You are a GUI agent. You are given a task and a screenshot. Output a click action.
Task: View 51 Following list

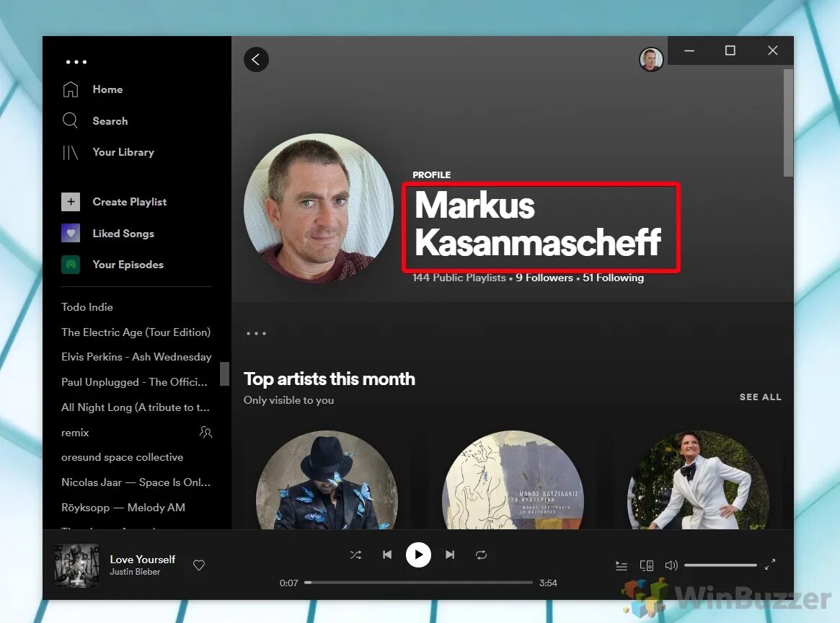[x=614, y=278]
